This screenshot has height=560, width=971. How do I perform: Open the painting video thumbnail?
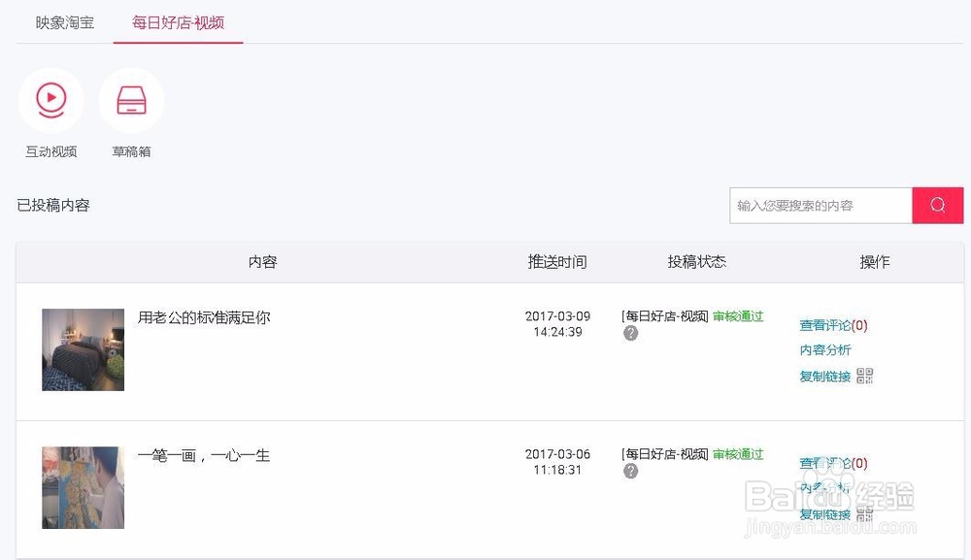click(x=83, y=486)
